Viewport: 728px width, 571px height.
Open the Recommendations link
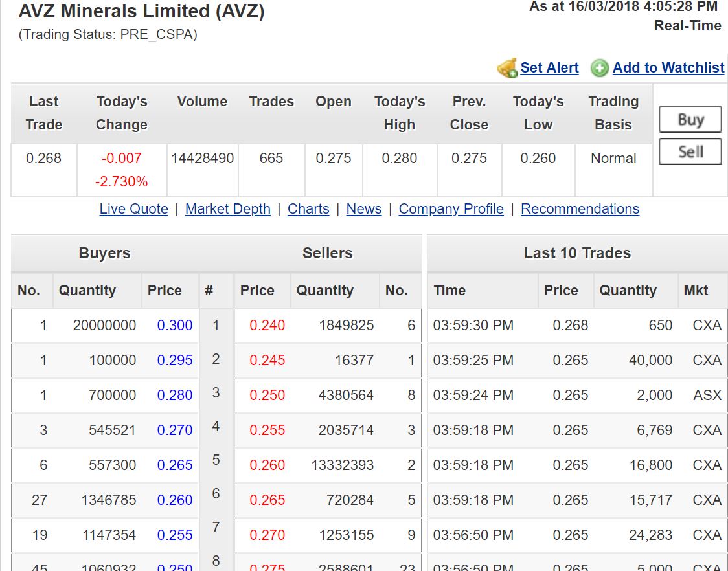click(x=580, y=209)
